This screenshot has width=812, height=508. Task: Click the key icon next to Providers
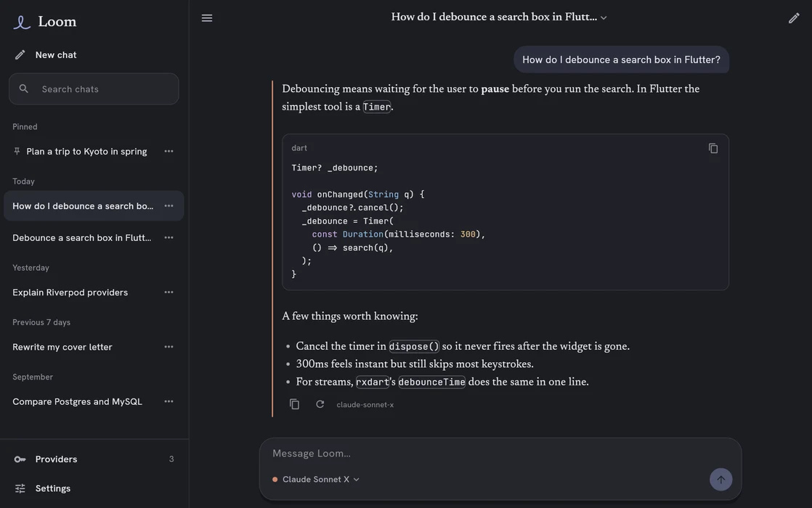20,459
